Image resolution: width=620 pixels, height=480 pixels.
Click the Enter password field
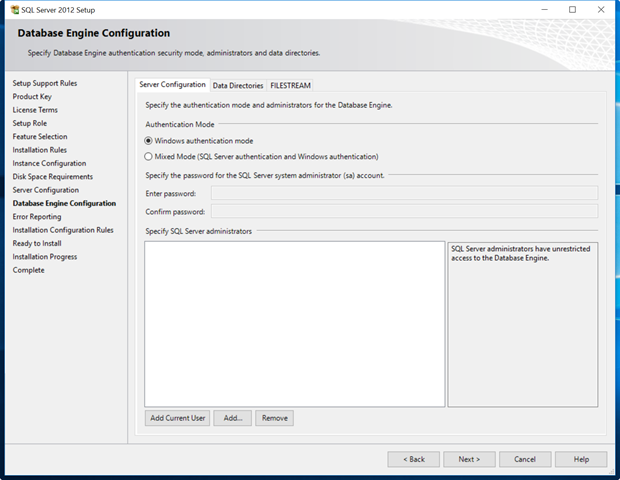(404, 193)
